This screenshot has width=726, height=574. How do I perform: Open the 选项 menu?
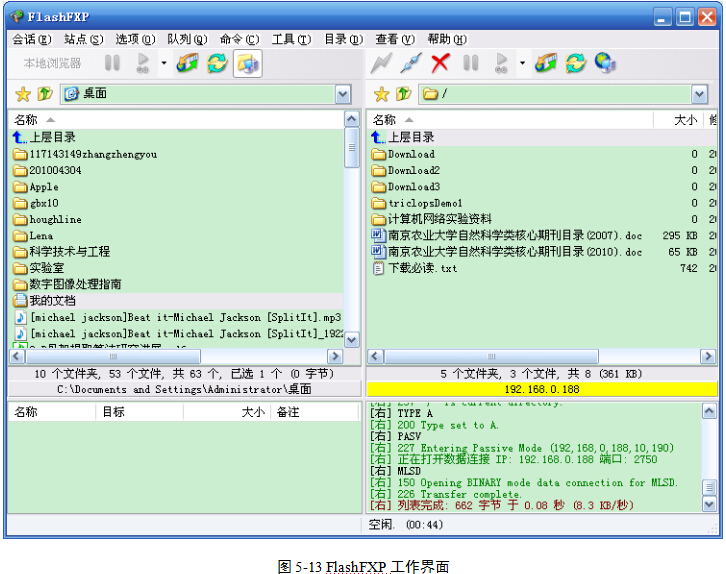(136, 40)
